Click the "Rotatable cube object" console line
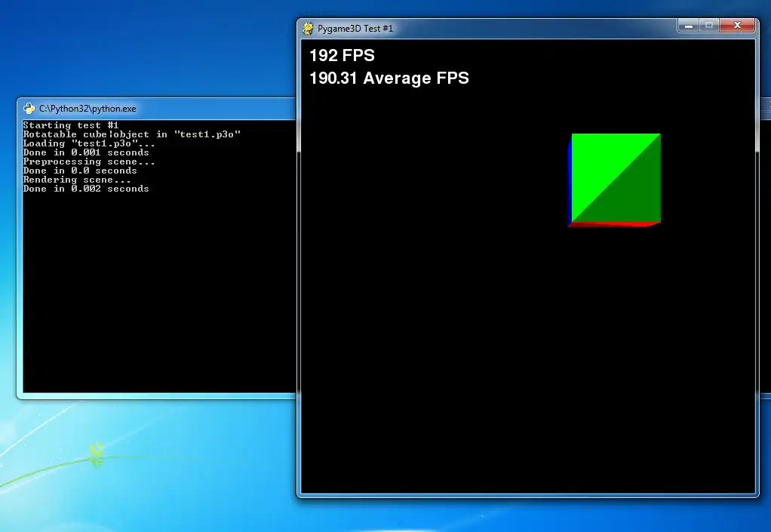Viewport: 771px width, 532px height. tap(132, 134)
